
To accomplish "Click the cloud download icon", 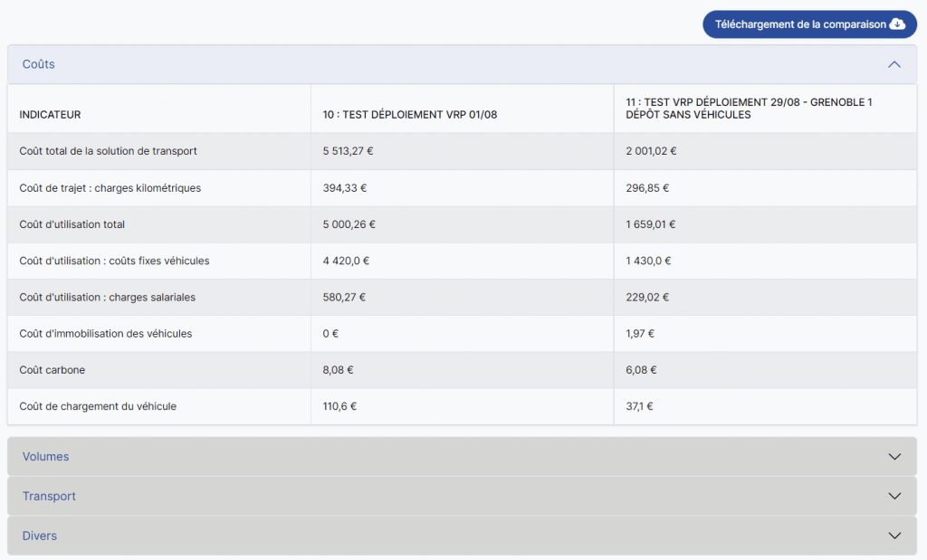I will (x=897, y=24).
